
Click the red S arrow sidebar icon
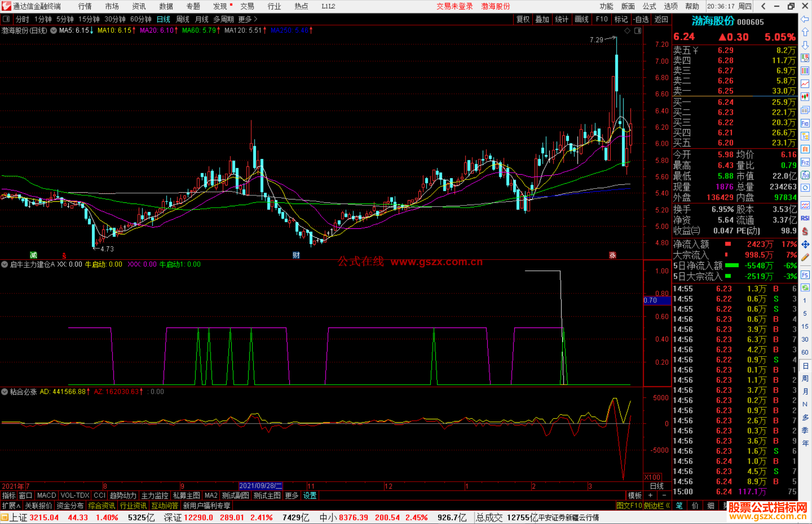pos(805,231)
